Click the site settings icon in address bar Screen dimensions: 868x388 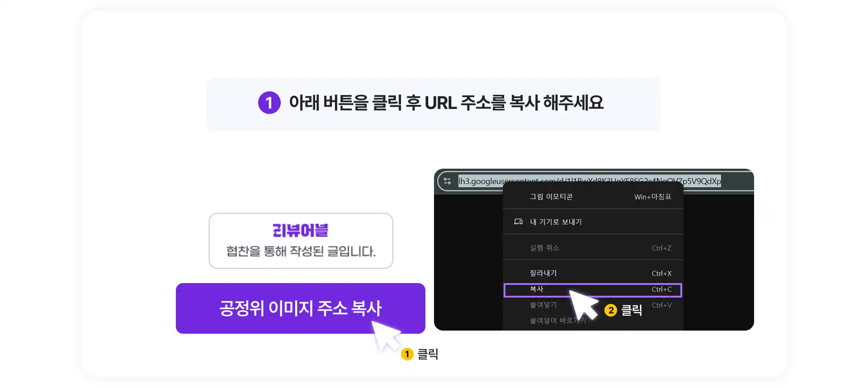[x=447, y=181]
